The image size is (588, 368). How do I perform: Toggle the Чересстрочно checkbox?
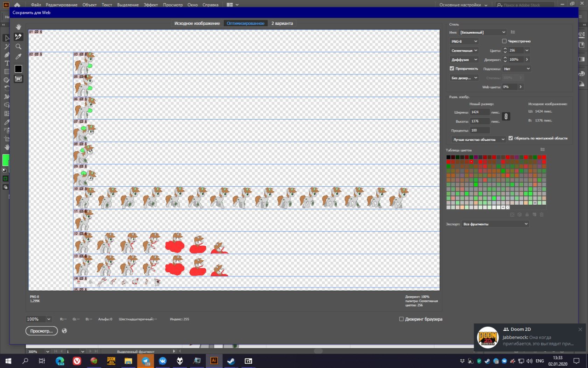[x=504, y=41]
